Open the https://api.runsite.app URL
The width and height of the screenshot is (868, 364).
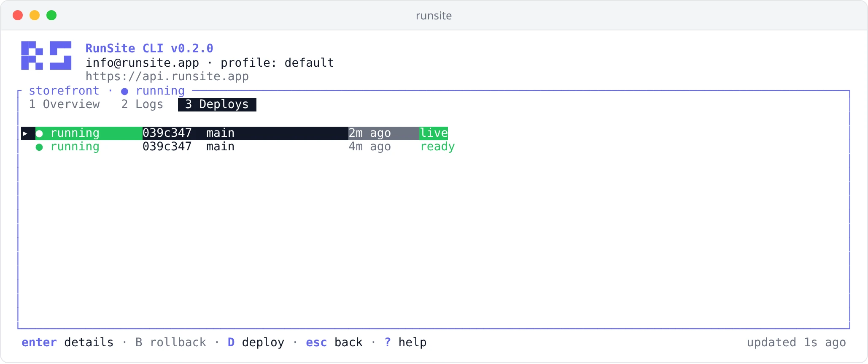coord(167,76)
